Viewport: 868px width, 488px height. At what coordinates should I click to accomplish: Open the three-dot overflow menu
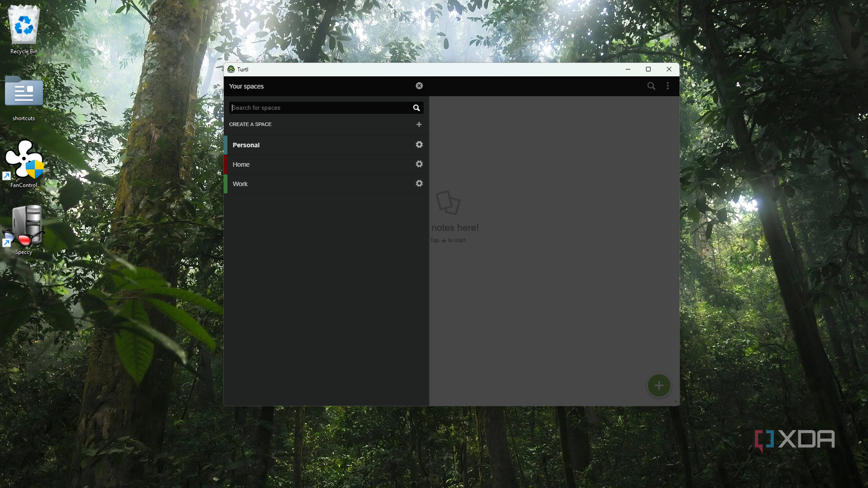(668, 86)
